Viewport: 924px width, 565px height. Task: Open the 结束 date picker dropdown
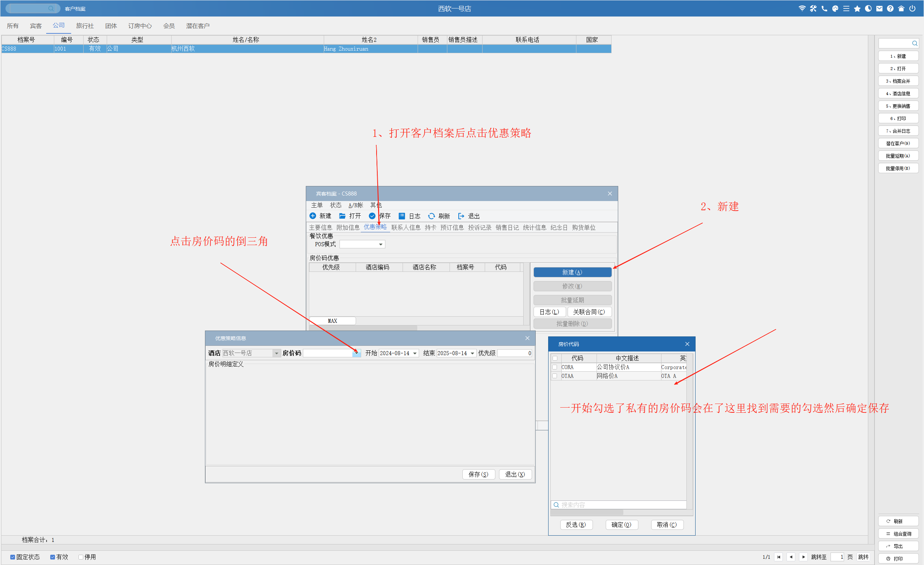[x=473, y=353]
